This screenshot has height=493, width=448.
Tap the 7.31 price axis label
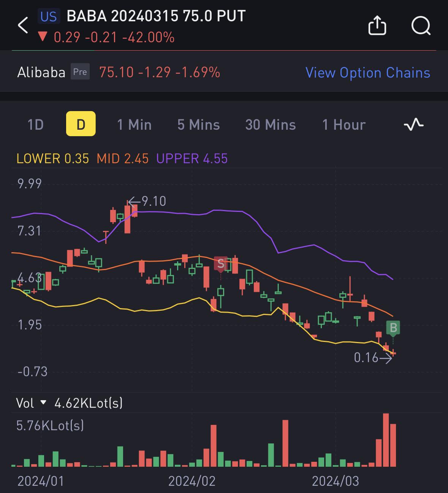29,231
